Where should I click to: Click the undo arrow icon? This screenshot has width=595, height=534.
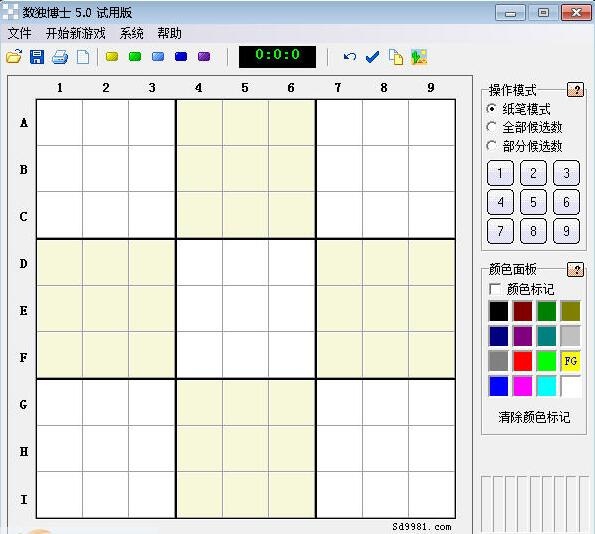click(x=349, y=57)
